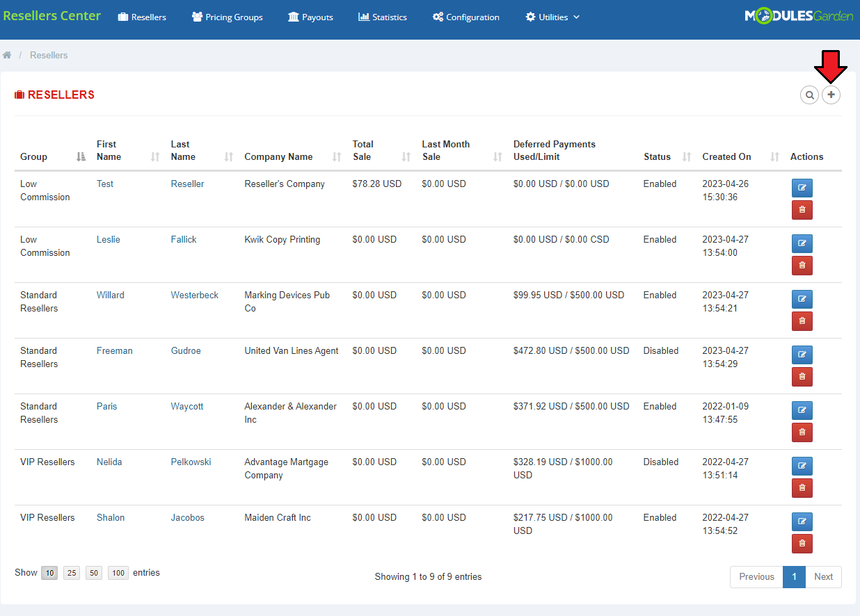Delete the Leslie Fallick row
This screenshot has height=616, width=860.
(x=802, y=266)
